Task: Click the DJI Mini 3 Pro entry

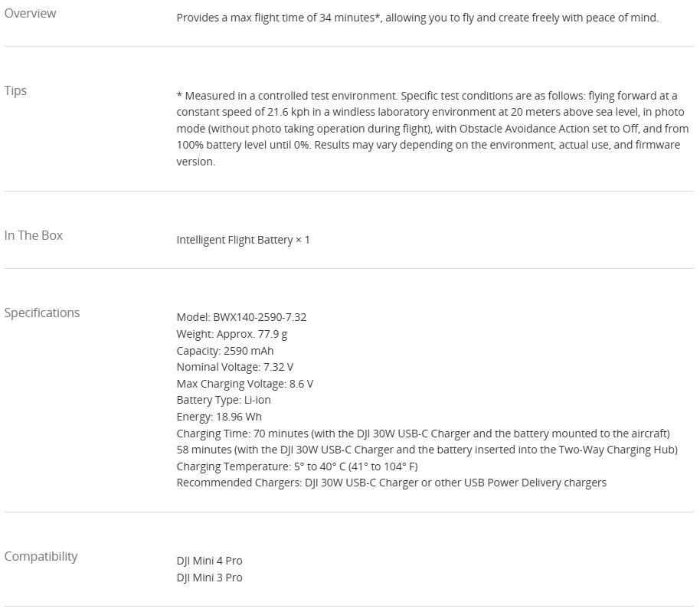Action: (209, 578)
